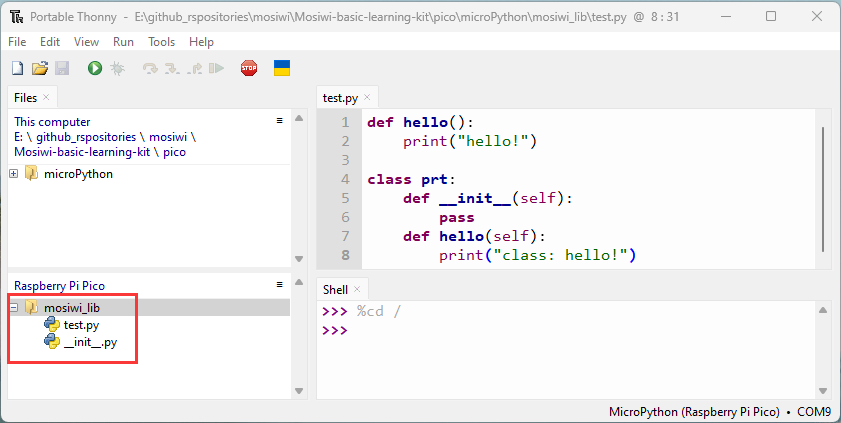The width and height of the screenshot is (841, 423).
Task: Run current script with green play button
Action: (x=95, y=68)
